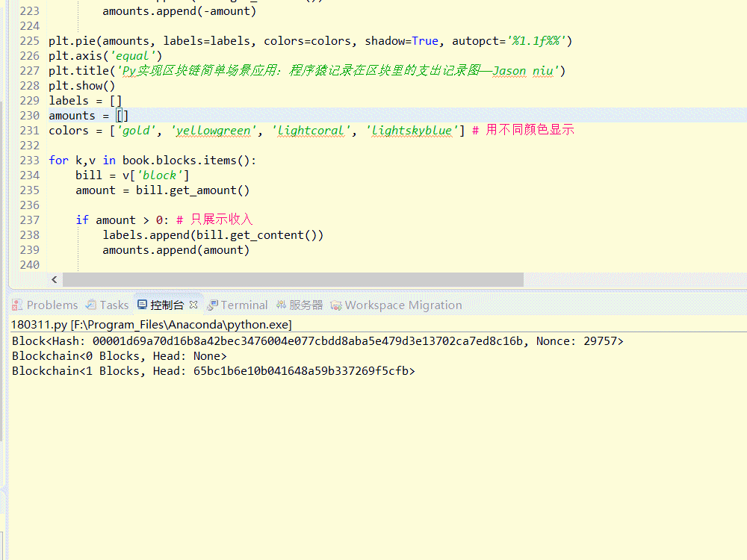The width and height of the screenshot is (747, 560).
Task: Click line number 233 in the gutter
Action: tap(30, 161)
